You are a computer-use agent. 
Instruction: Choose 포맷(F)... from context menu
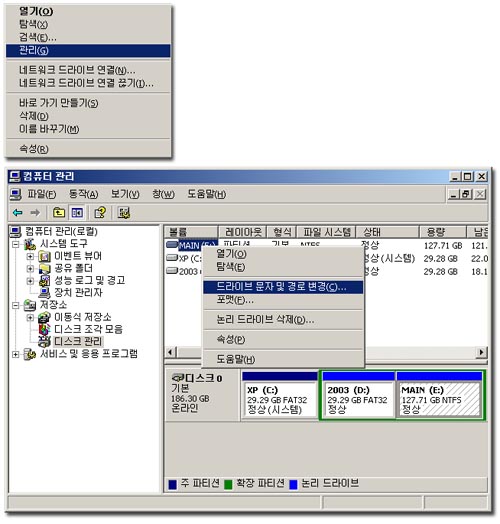tap(283, 300)
